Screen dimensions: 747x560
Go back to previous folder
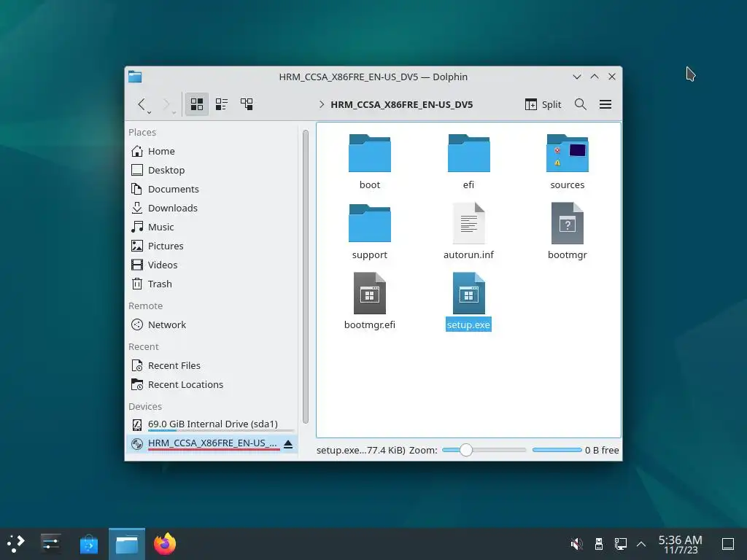142,104
